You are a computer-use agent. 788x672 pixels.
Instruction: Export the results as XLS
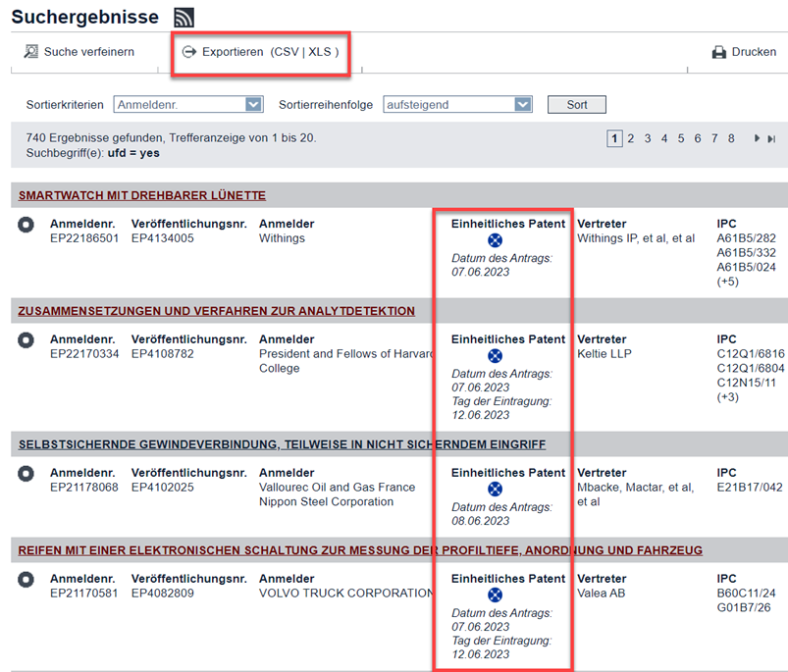[x=320, y=52]
